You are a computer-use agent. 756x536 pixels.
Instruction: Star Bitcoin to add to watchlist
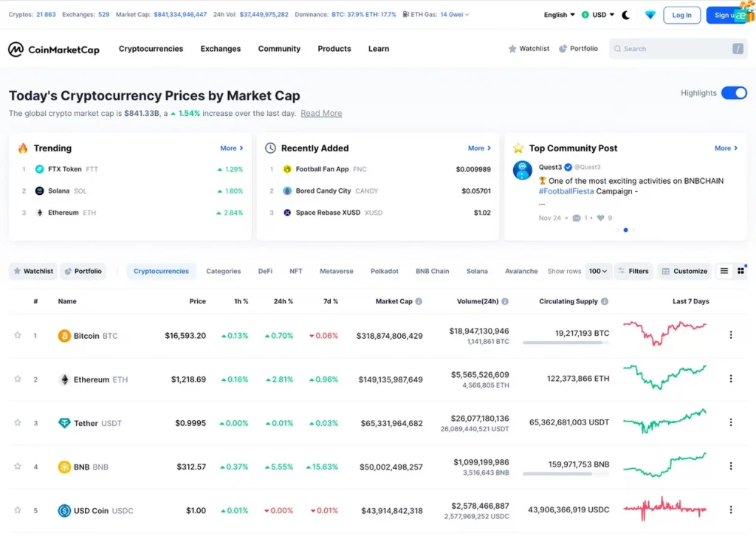tap(18, 335)
